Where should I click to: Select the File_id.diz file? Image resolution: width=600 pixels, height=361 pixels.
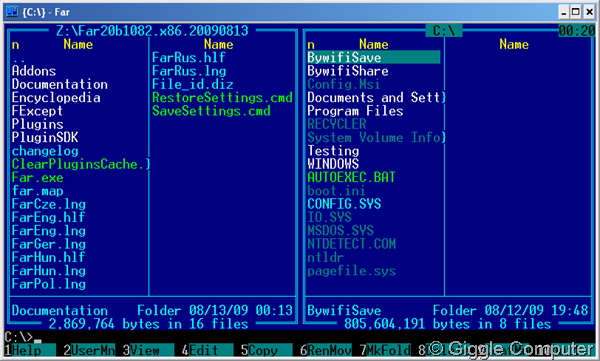click(x=192, y=84)
